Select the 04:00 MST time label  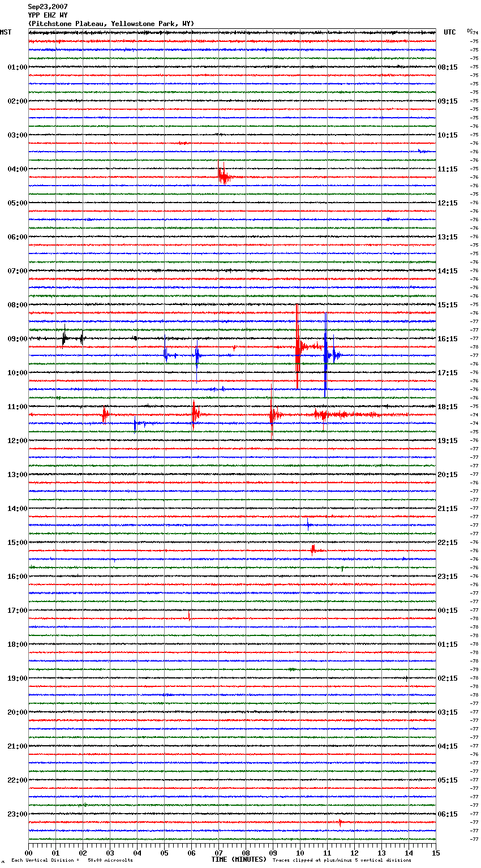coord(18,169)
